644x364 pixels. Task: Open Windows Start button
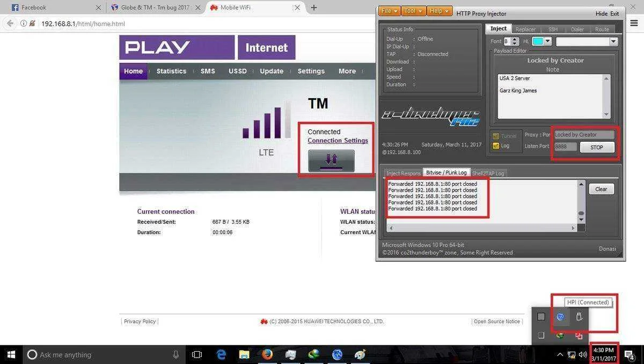point(11,354)
